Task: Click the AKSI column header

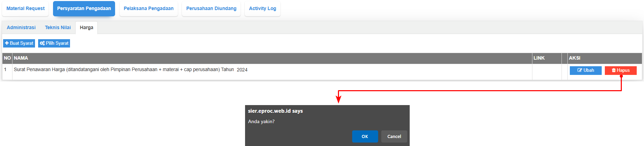Action: pyautogui.click(x=574, y=58)
